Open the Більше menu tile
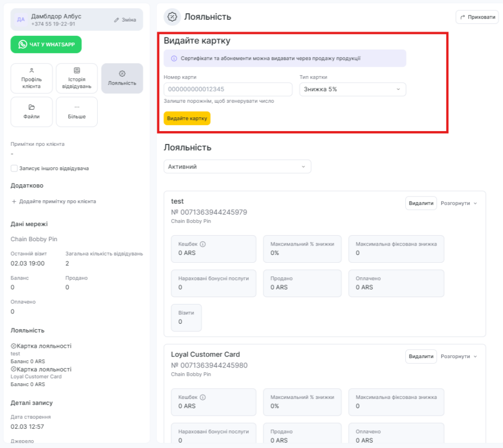This screenshot has width=503, height=448. pyautogui.click(x=77, y=112)
